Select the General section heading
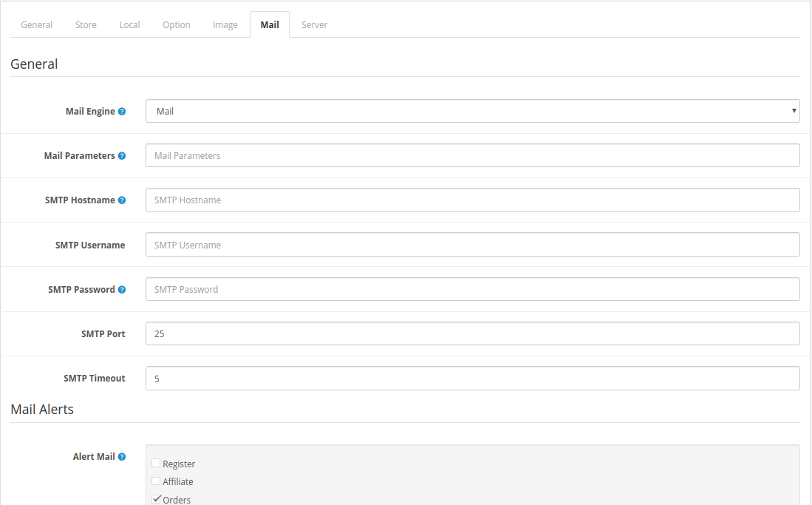This screenshot has width=812, height=505. coord(34,64)
